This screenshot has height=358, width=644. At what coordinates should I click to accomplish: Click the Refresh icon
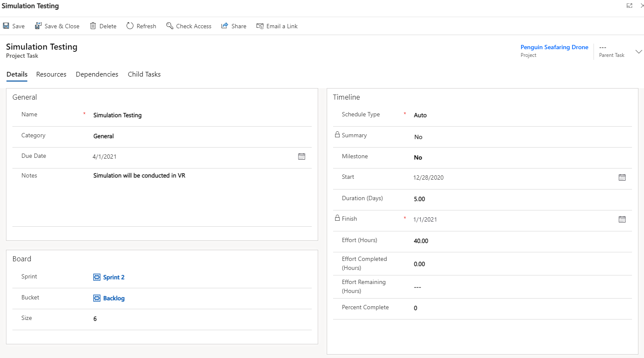tap(130, 26)
